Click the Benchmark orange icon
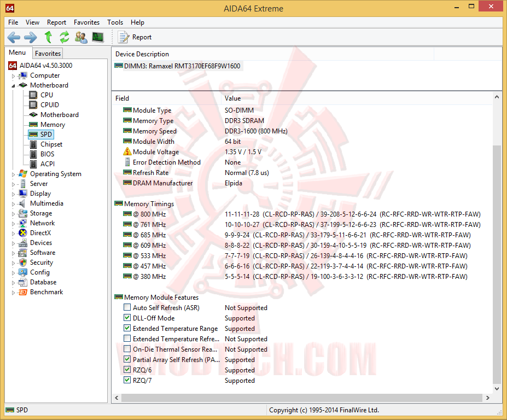 point(23,292)
